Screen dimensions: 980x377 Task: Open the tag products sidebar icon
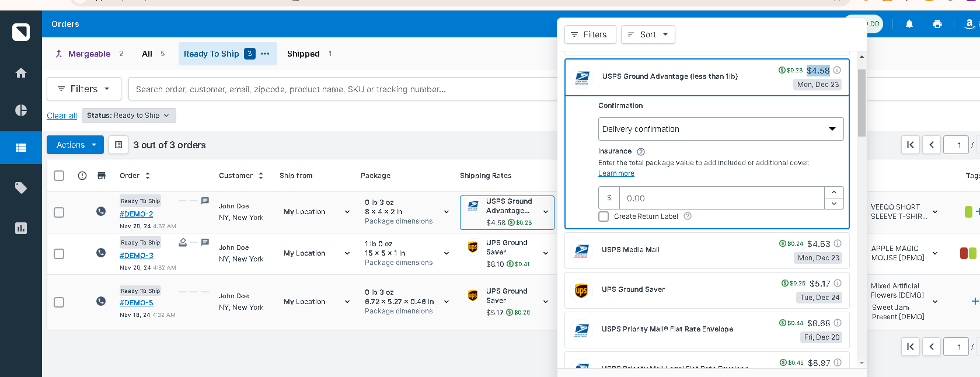(x=21, y=187)
